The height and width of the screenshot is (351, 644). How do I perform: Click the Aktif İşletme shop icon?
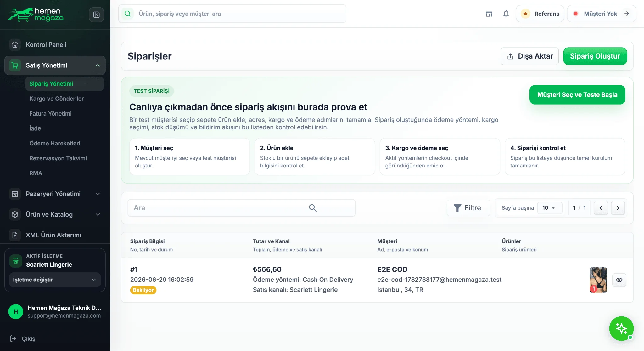pyautogui.click(x=16, y=261)
